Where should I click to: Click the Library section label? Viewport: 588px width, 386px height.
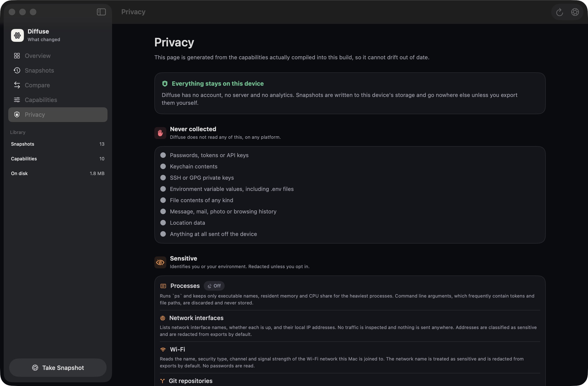coord(18,132)
